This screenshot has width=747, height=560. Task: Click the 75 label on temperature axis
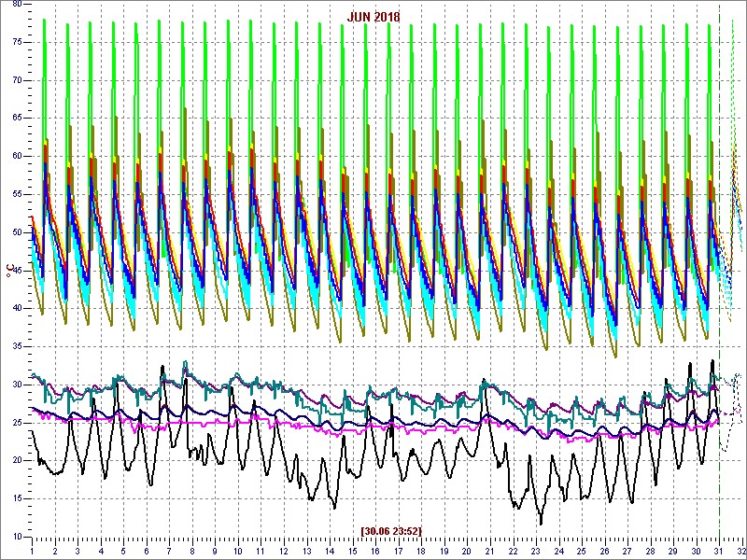16,42
